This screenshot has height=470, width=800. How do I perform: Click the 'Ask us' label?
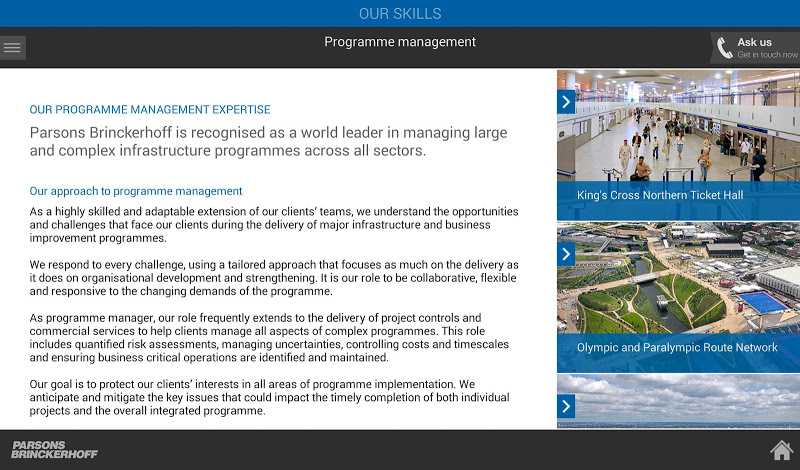coord(754,42)
